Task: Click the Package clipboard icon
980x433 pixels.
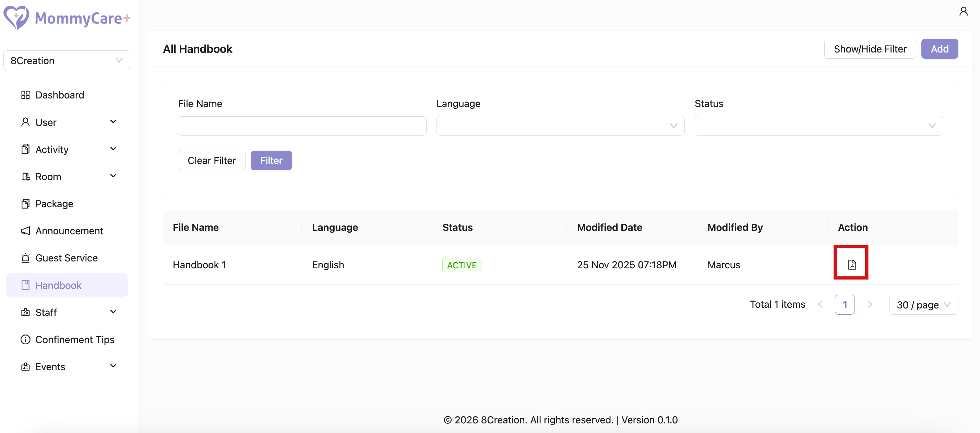Action: point(25,204)
